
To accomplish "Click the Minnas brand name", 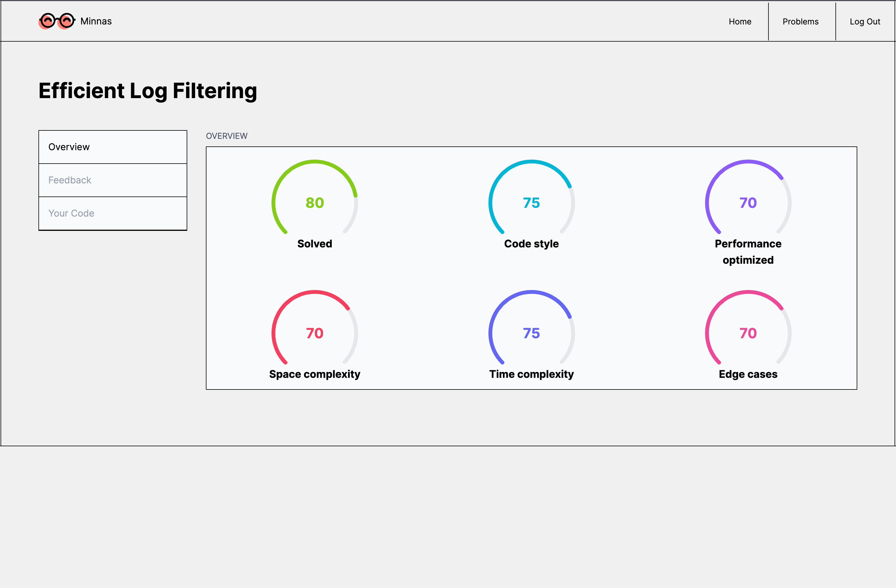I will pyautogui.click(x=96, y=21).
